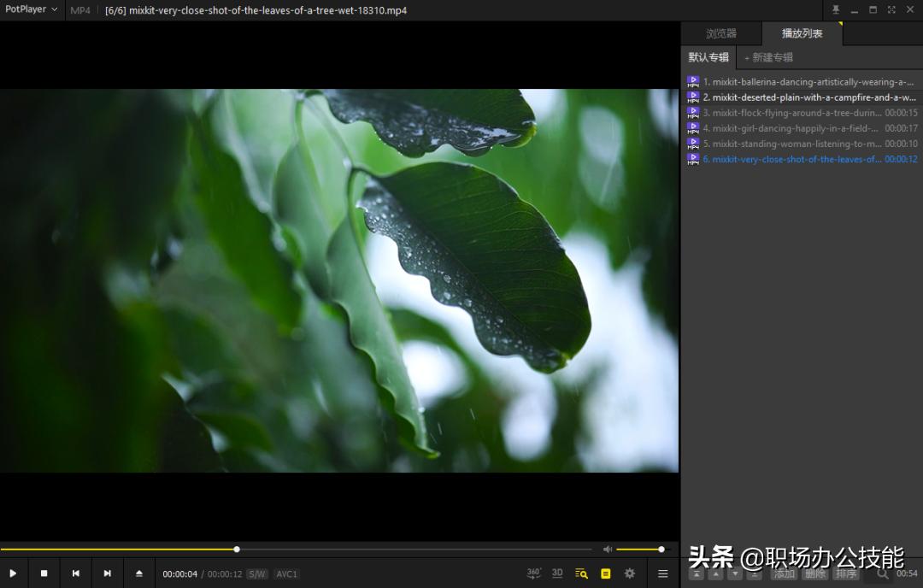Open the subtitle settings icon

click(606, 573)
